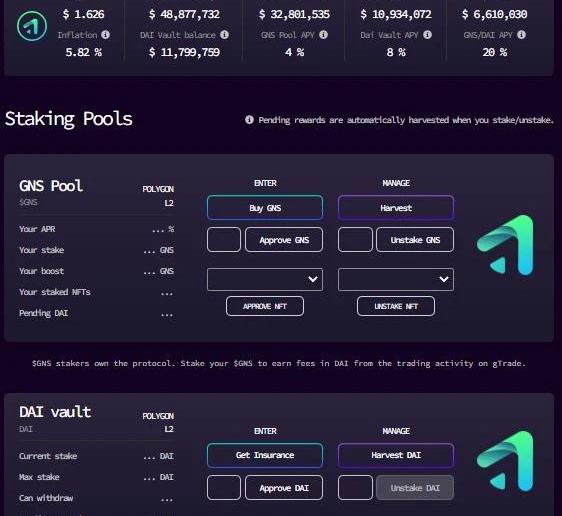The height and width of the screenshot is (516, 562).
Task: Click the UNSTAKE NFT button
Action: tap(396, 306)
